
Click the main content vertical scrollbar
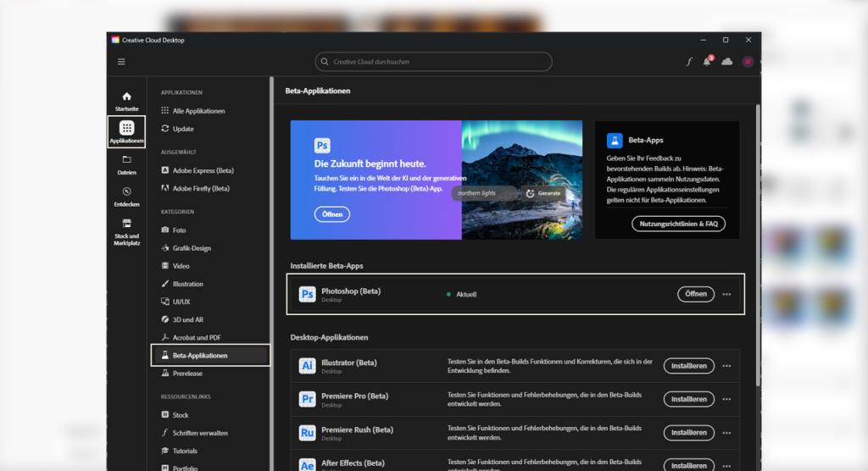758,245
